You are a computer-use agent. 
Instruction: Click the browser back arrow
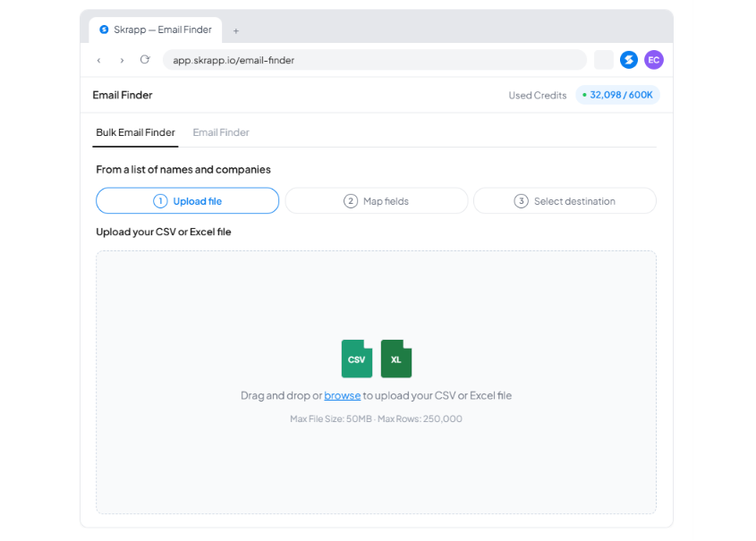click(98, 60)
